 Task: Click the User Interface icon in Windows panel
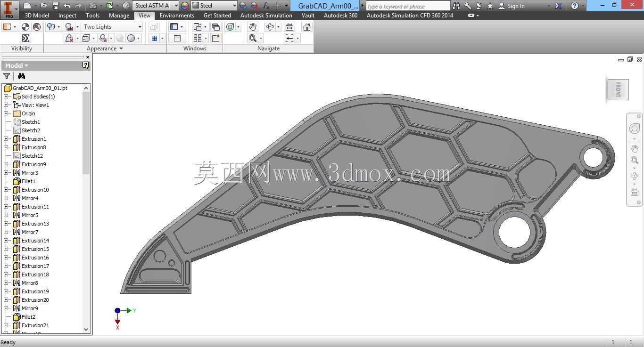click(x=174, y=27)
